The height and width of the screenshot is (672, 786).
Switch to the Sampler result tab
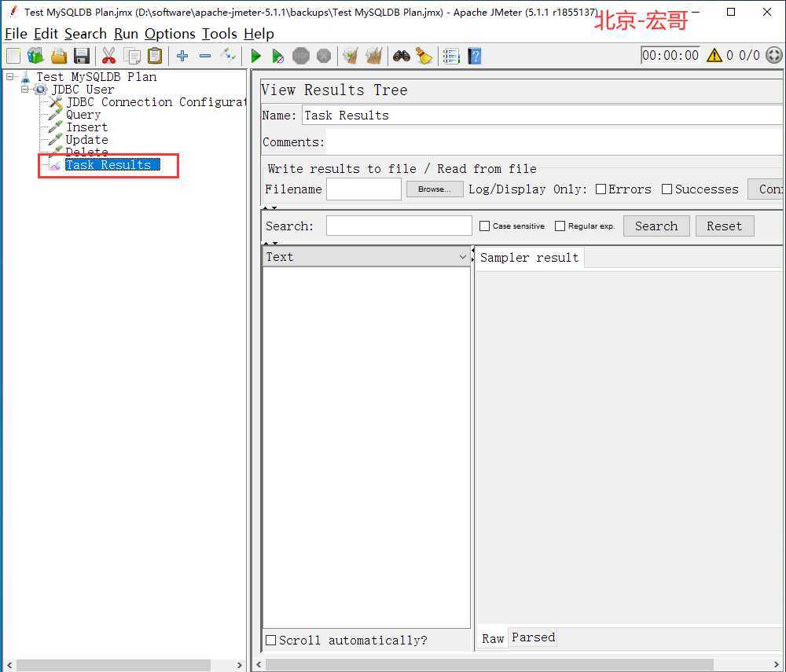click(529, 258)
